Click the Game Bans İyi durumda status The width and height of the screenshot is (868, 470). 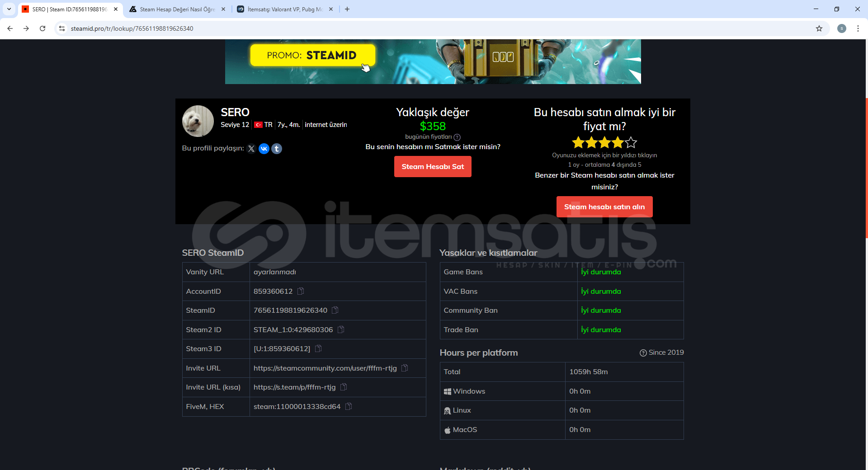601,272
